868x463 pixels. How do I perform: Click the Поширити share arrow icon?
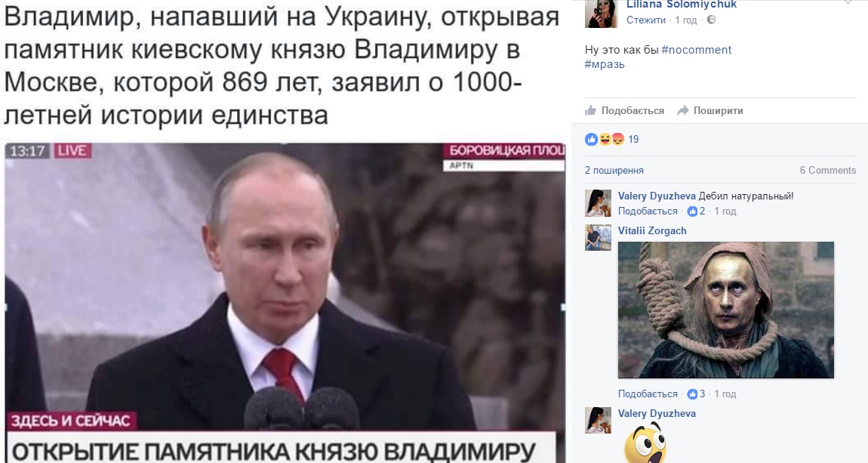pyautogui.click(x=683, y=111)
